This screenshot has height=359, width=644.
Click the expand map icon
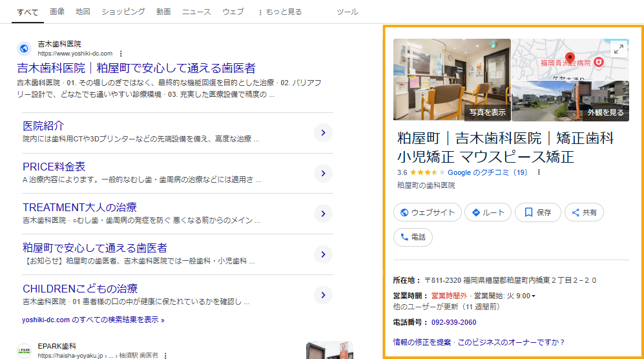(x=619, y=49)
